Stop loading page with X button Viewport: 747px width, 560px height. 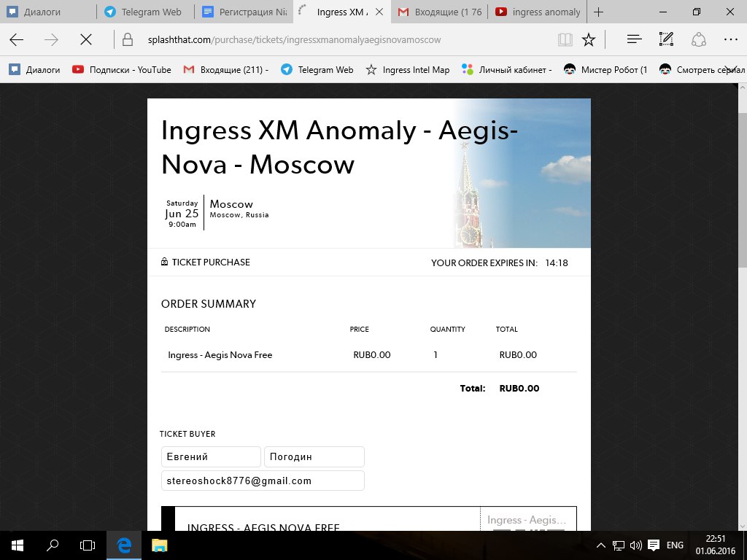click(86, 39)
